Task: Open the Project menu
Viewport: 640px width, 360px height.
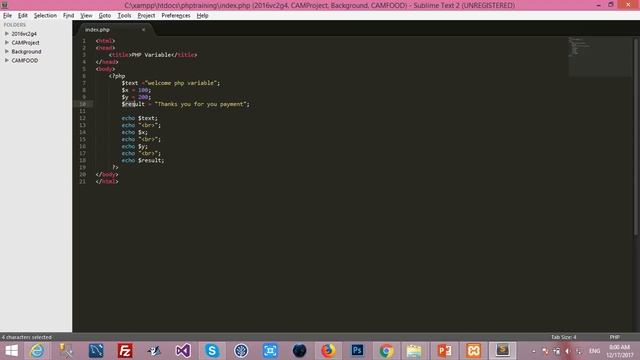Action: (x=146, y=16)
